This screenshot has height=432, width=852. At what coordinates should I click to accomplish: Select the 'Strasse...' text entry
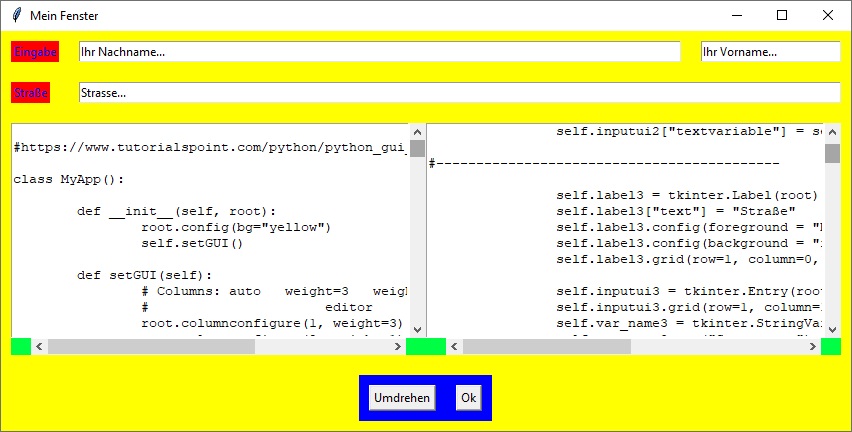pos(459,93)
